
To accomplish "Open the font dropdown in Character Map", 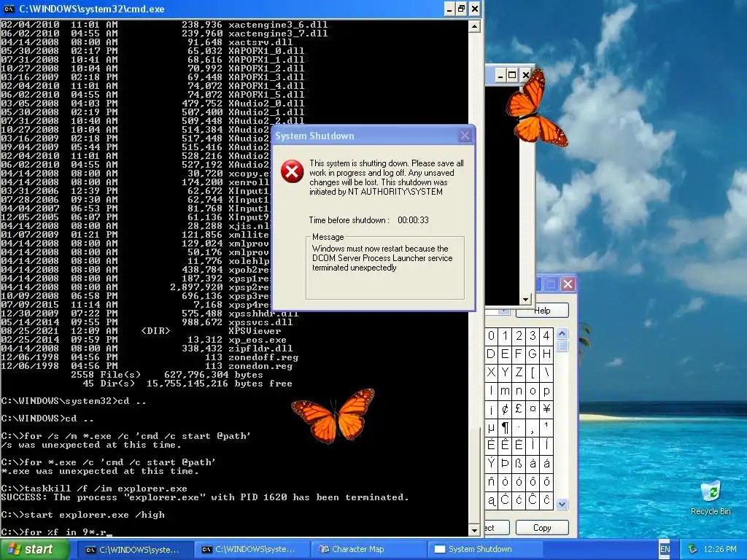I will click(503, 311).
